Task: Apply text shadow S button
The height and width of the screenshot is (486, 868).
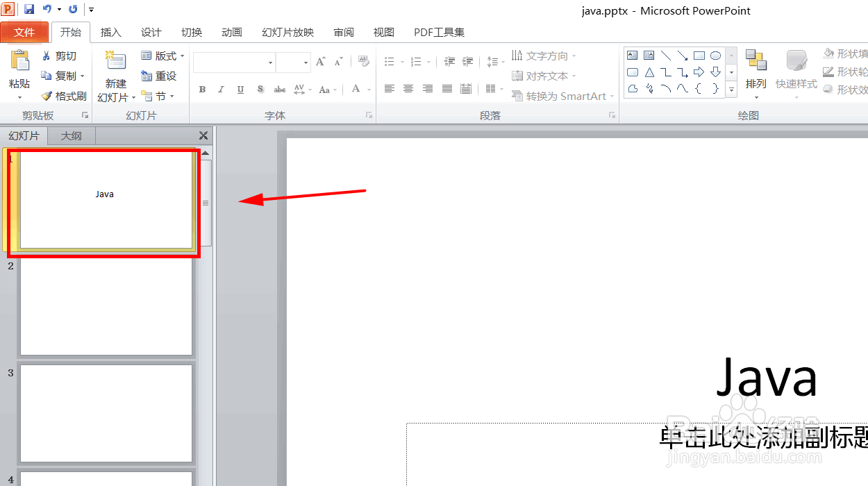Action: pyautogui.click(x=260, y=89)
